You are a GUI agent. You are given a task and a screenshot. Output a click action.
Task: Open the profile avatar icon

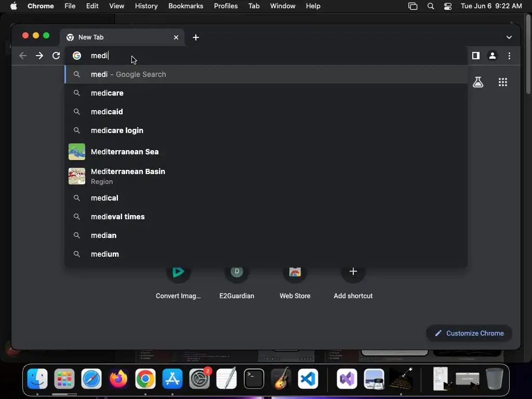pyautogui.click(x=493, y=56)
